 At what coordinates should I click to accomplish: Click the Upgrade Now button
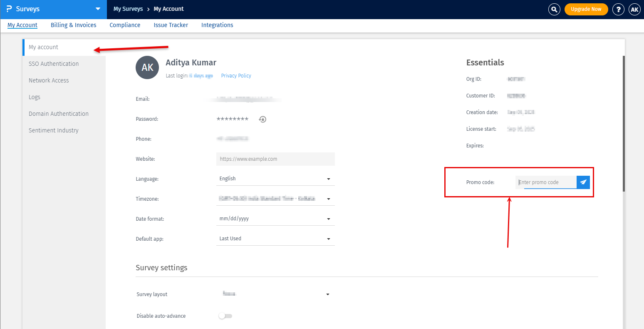pos(586,9)
